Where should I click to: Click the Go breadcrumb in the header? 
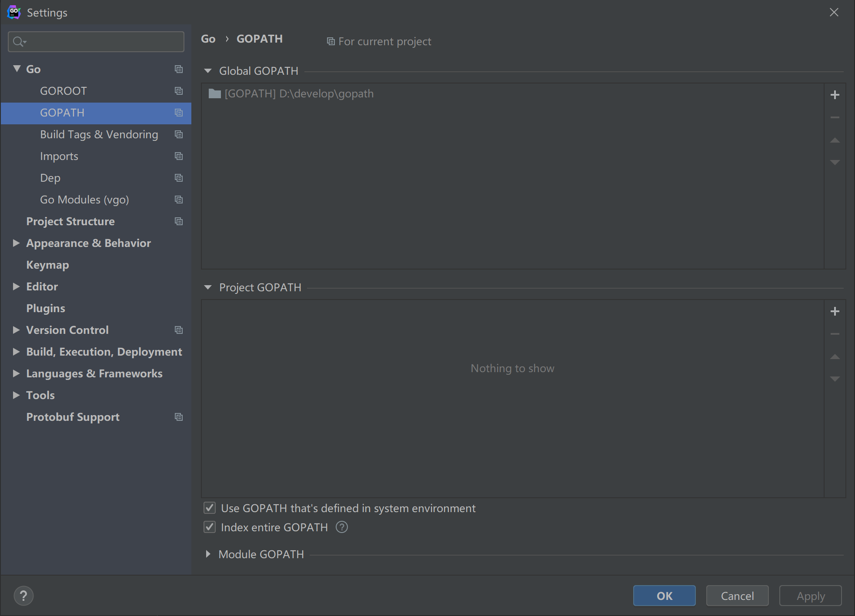[208, 39]
